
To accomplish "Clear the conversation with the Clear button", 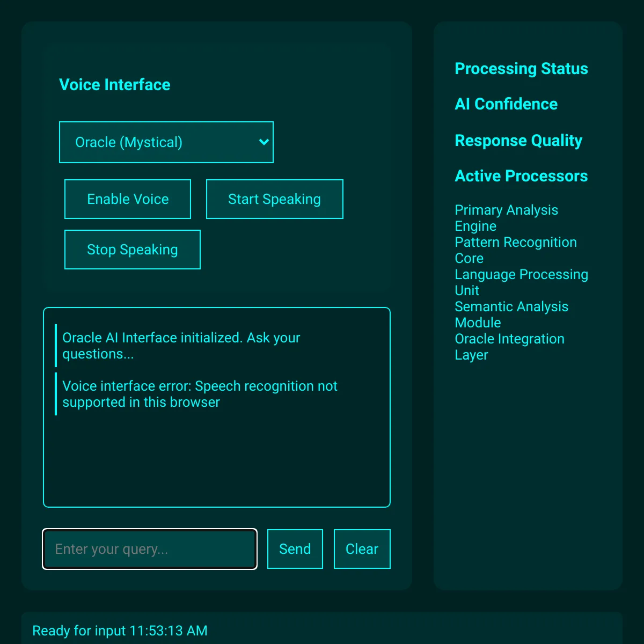I will point(362,549).
